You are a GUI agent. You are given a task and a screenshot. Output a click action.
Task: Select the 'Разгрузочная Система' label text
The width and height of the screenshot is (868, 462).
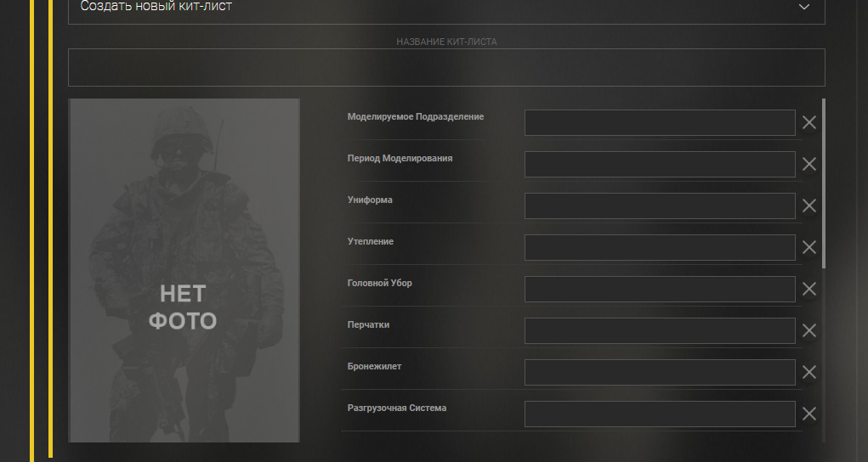point(397,408)
